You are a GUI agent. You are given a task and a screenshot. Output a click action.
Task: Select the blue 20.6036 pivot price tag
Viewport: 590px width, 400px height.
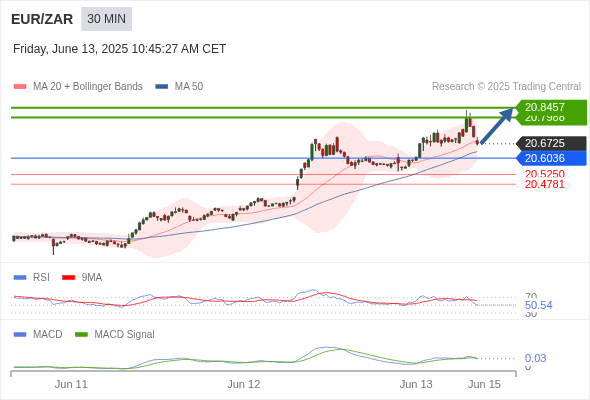coord(551,158)
